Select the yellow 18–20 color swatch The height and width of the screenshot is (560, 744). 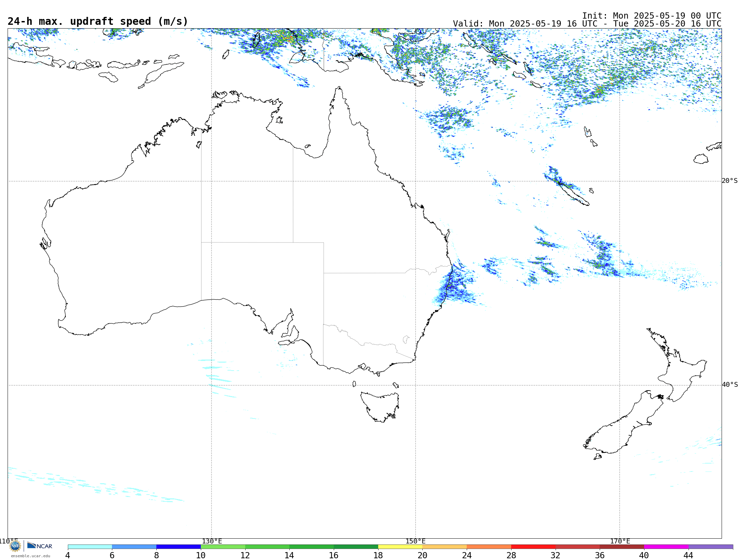coord(400,547)
